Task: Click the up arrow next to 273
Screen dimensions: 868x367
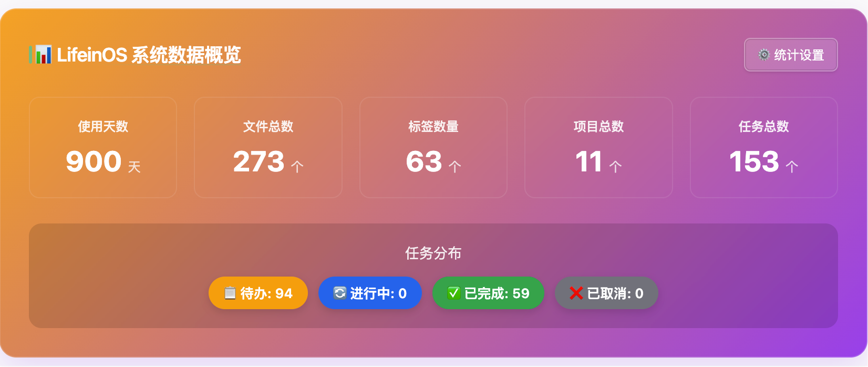Action: [297, 167]
